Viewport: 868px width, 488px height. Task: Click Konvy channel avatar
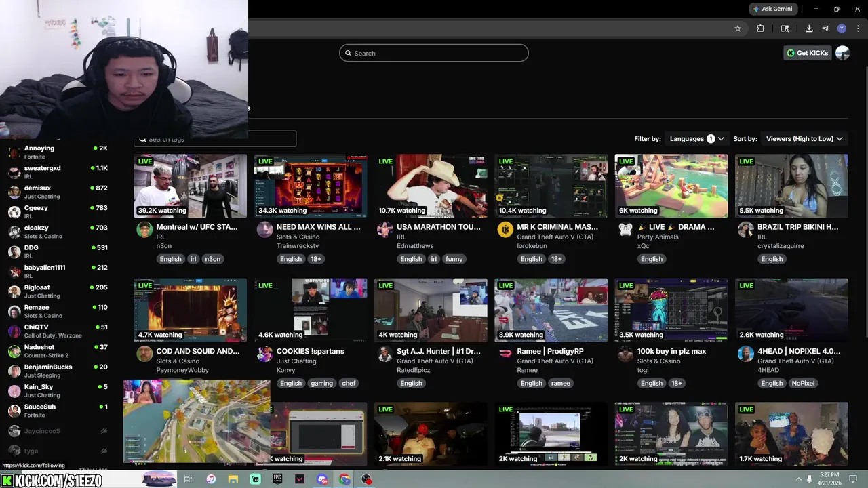click(264, 354)
